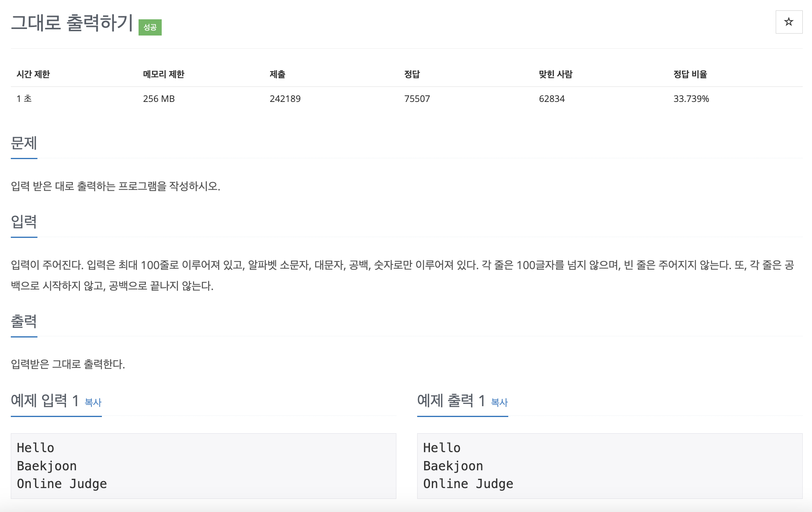Click the 문제 section heading
812x512 pixels.
[24, 143]
